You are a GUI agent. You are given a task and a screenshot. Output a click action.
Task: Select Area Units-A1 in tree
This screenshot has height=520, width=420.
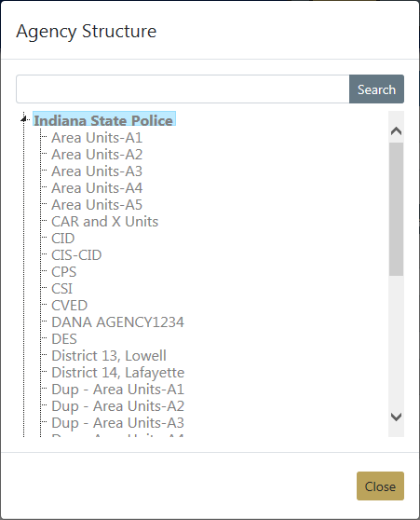point(97,138)
